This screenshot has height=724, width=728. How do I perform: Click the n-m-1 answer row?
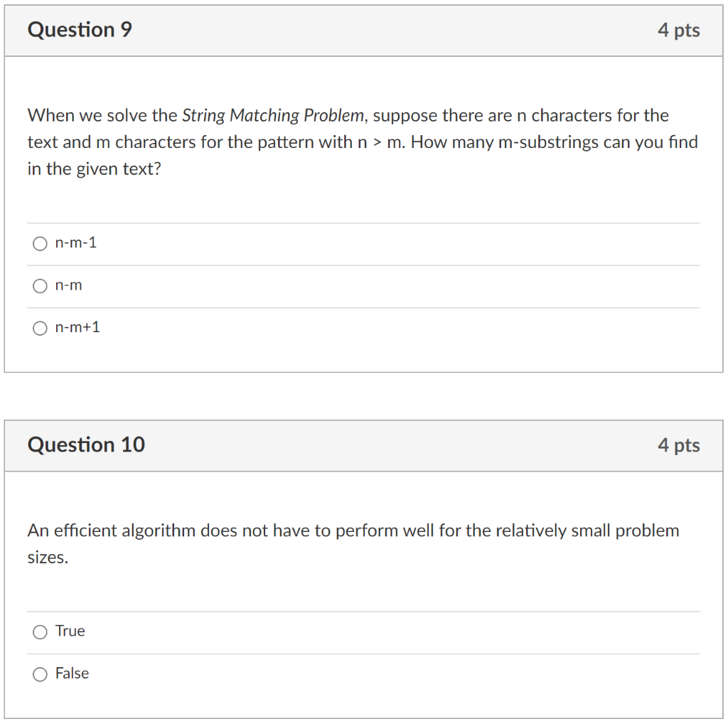213,243
